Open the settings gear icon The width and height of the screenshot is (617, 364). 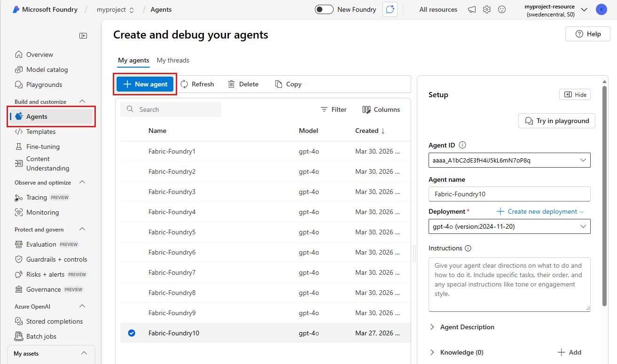487,9
